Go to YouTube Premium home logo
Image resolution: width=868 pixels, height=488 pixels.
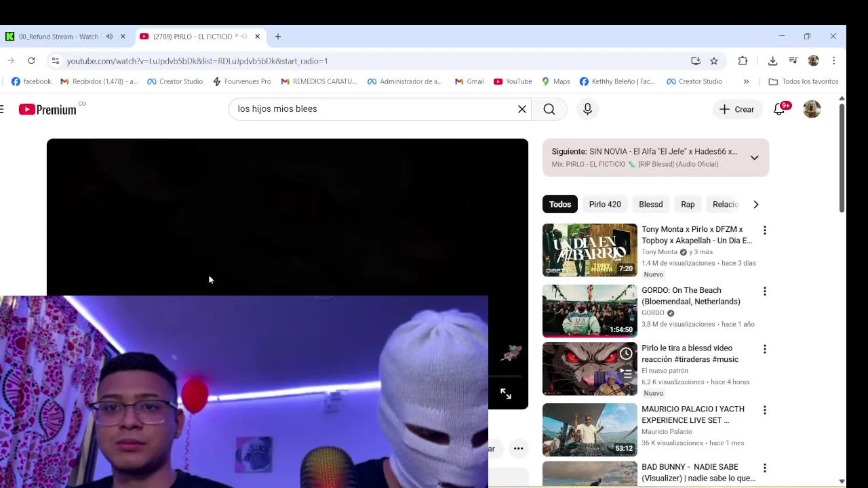tap(47, 109)
